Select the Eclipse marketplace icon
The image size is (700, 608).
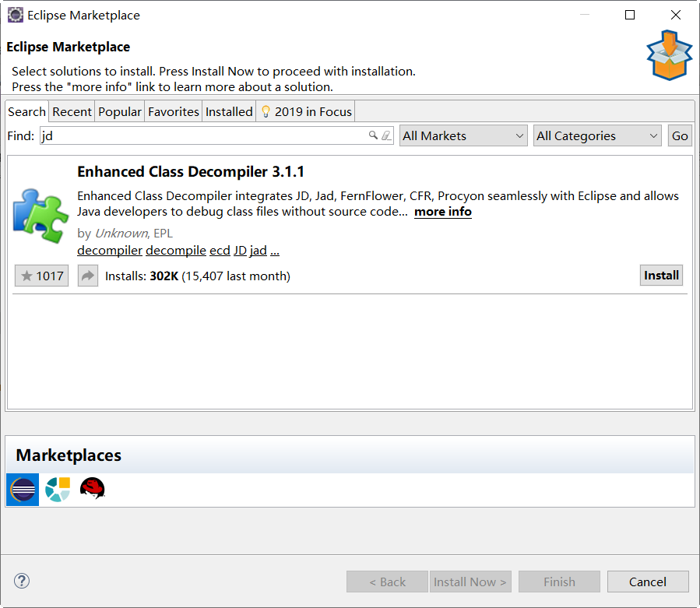23,489
